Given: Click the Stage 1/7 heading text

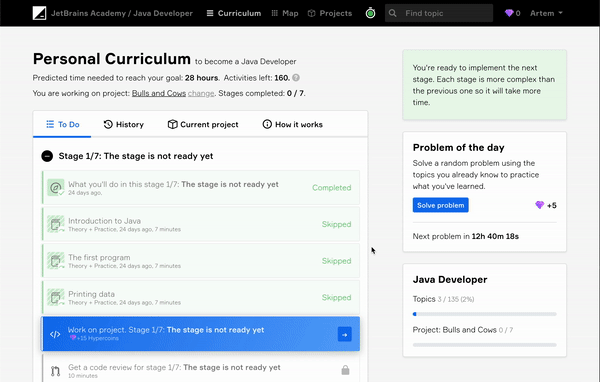Looking at the screenshot, I should coord(136,156).
